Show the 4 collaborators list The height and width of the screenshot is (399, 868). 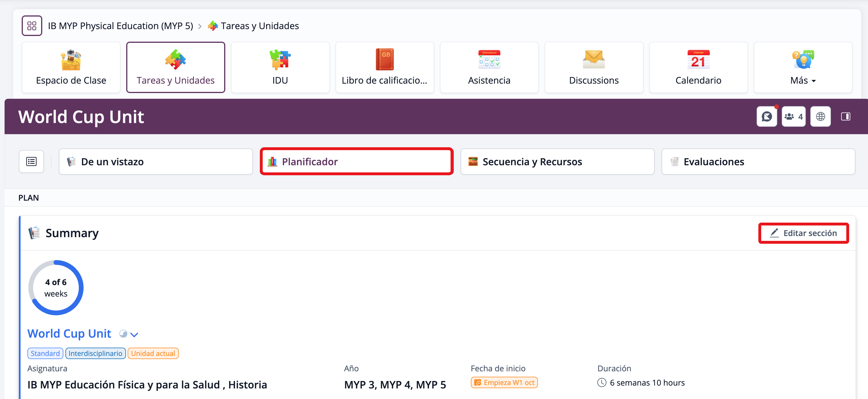[x=793, y=116]
